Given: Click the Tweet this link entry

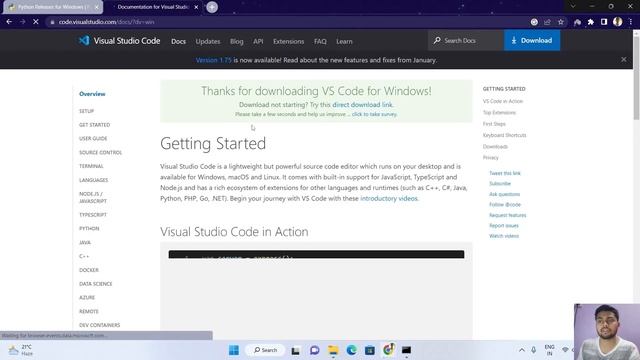Looking at the screenshot, I should [505, 173].
